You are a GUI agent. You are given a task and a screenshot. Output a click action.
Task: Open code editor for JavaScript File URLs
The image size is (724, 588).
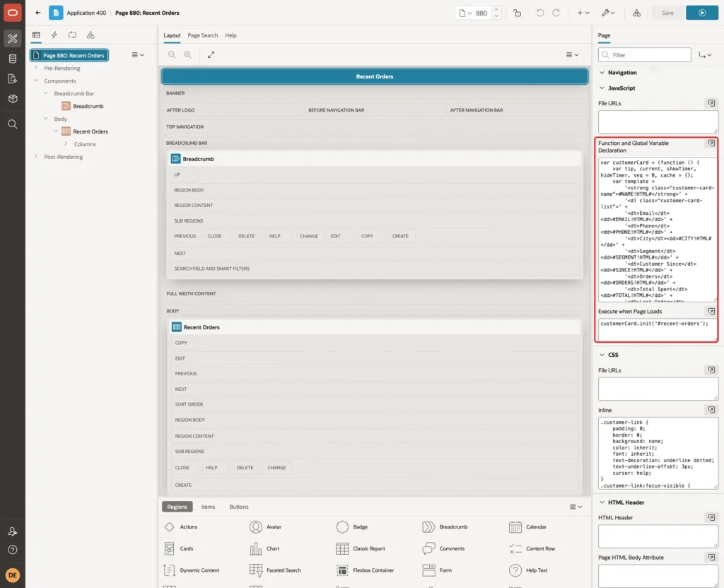711,103
